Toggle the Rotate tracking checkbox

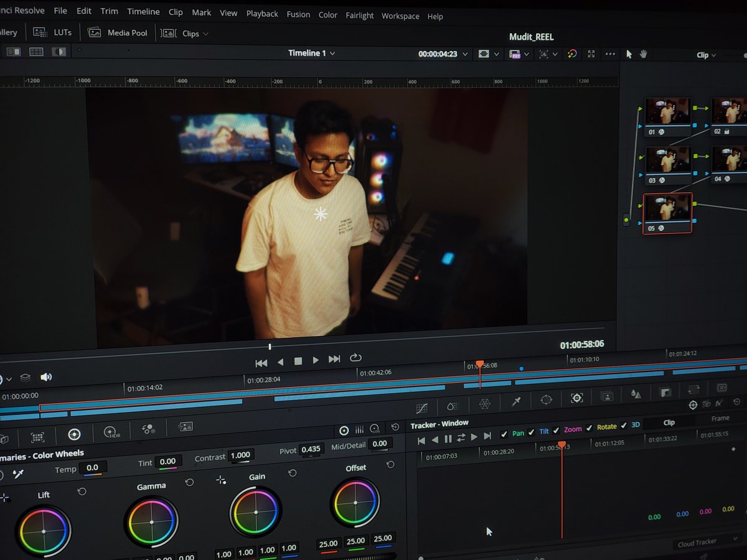[589, 428]
